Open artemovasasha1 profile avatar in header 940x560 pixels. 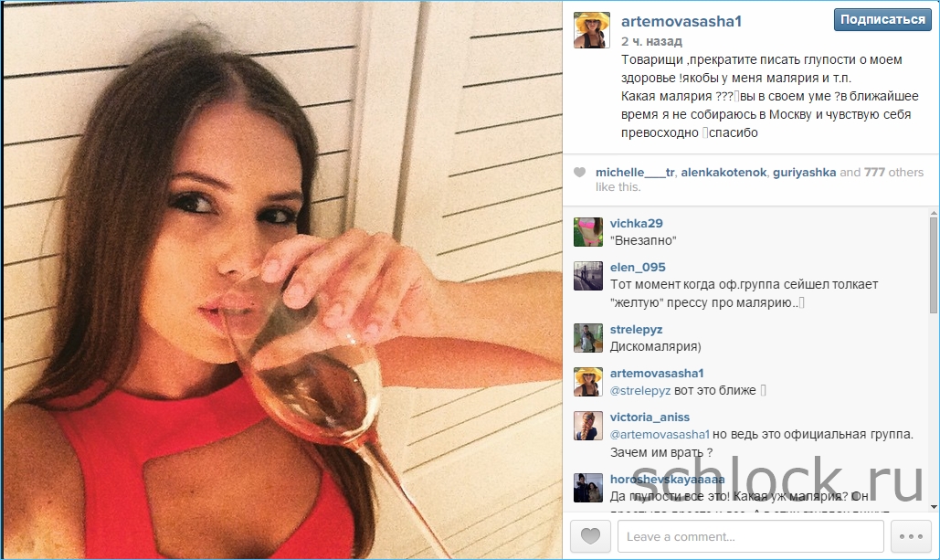coord(592,29)
